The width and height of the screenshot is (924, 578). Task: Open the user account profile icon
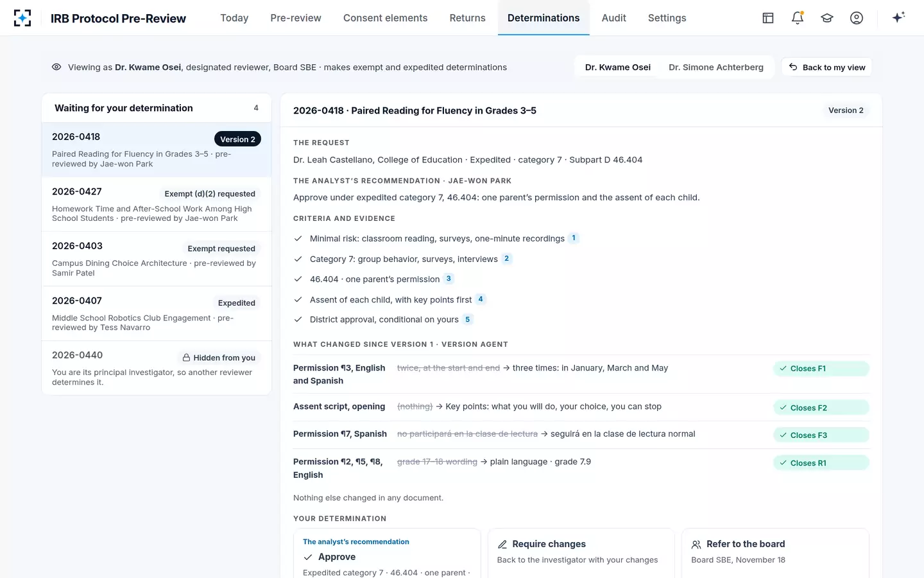click(857, 18)
